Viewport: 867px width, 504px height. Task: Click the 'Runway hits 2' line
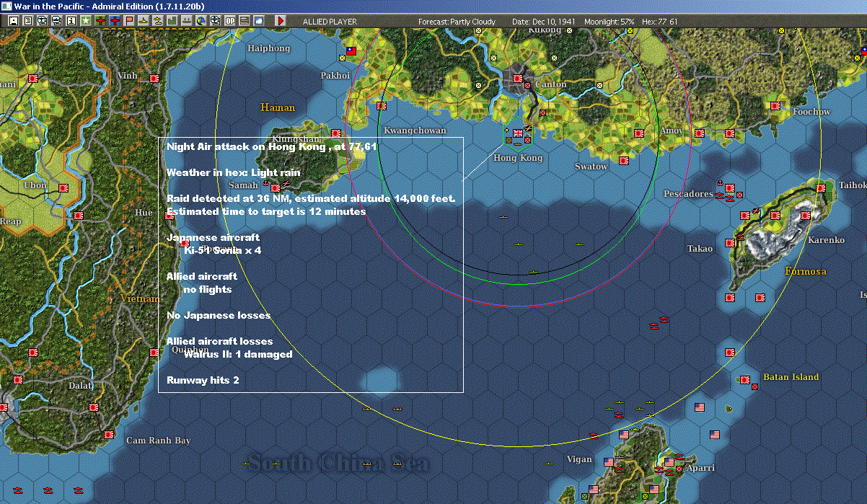click(203, 380)
